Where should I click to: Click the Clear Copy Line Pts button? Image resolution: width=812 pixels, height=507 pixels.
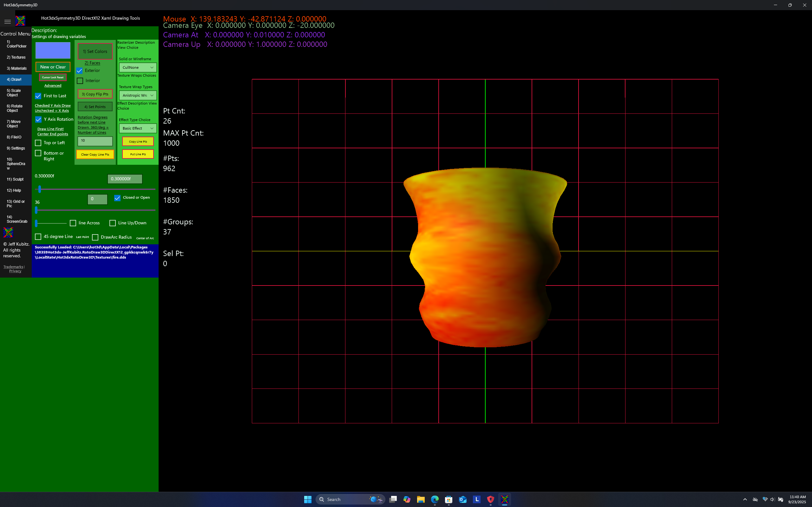[95, 154]
